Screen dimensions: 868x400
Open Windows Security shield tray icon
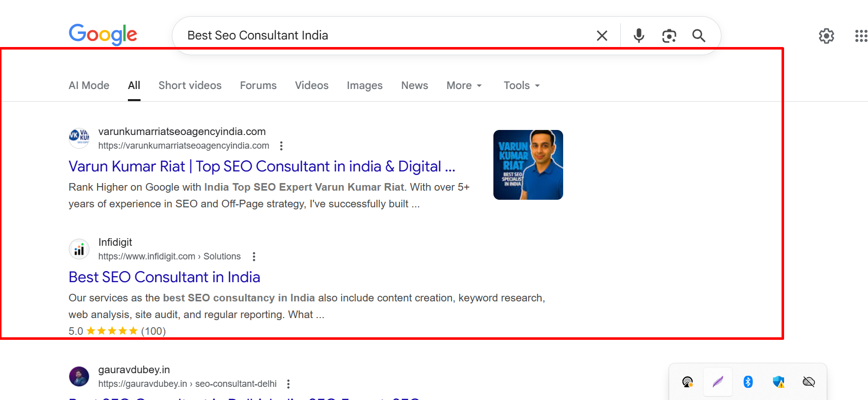click(x=779, y=382)
